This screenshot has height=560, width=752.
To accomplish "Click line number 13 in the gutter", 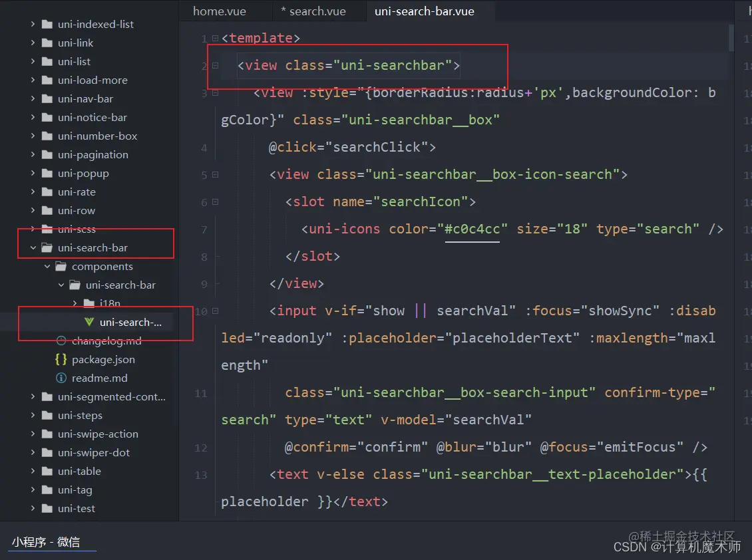I will coord(201,475).
